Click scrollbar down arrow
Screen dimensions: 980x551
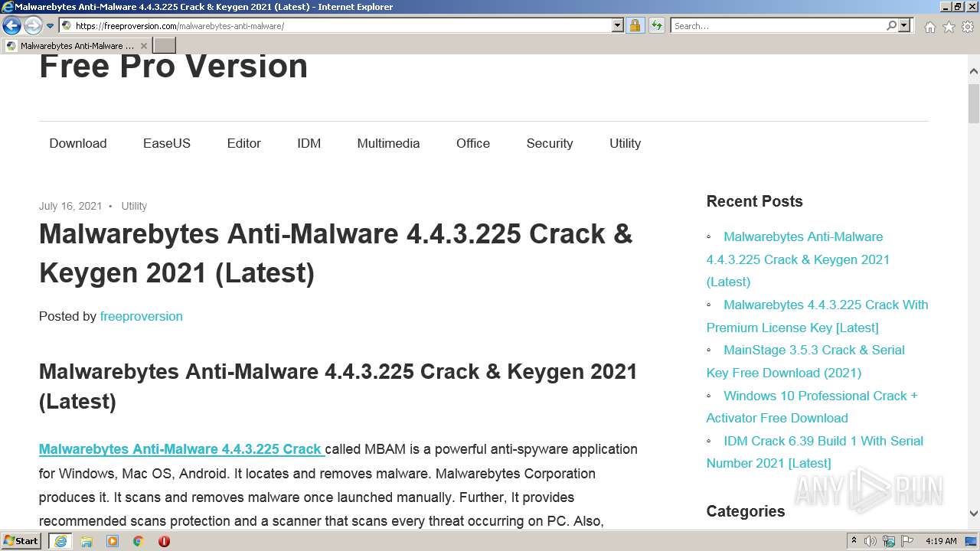(974, 514)
